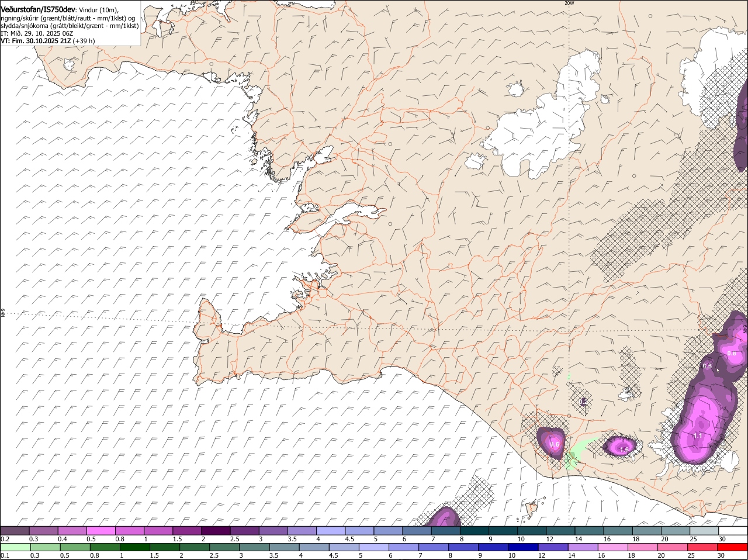Pick the darkest green rain swatch from 1 to 1.5
The width and height of the screenshot is (748, 560).
tap(134, 547)
